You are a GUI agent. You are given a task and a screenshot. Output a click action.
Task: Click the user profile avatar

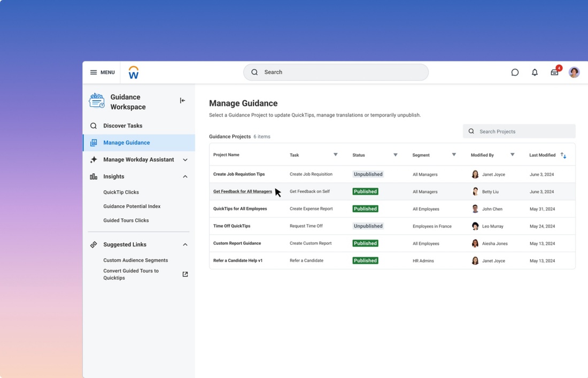[574, 72]
